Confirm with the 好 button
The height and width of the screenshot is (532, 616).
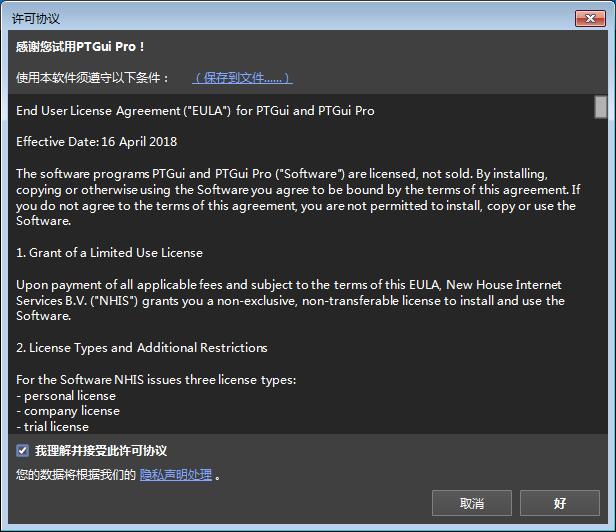560,503
